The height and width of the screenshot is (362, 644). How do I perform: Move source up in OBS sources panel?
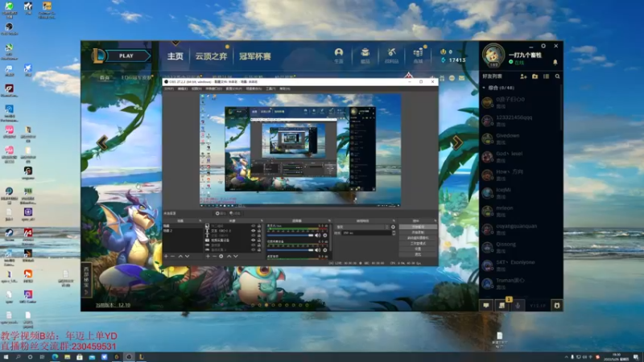(229, 256)
